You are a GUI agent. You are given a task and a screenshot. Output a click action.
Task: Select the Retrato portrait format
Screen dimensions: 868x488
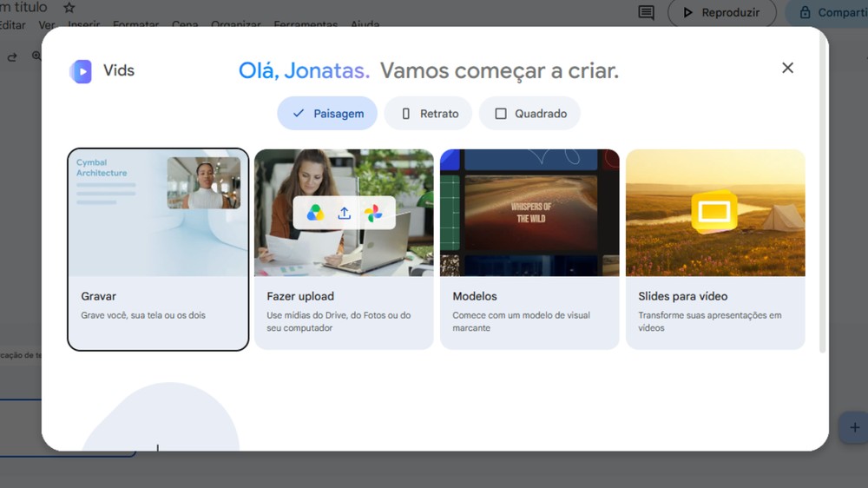click(x=429, y=114)
